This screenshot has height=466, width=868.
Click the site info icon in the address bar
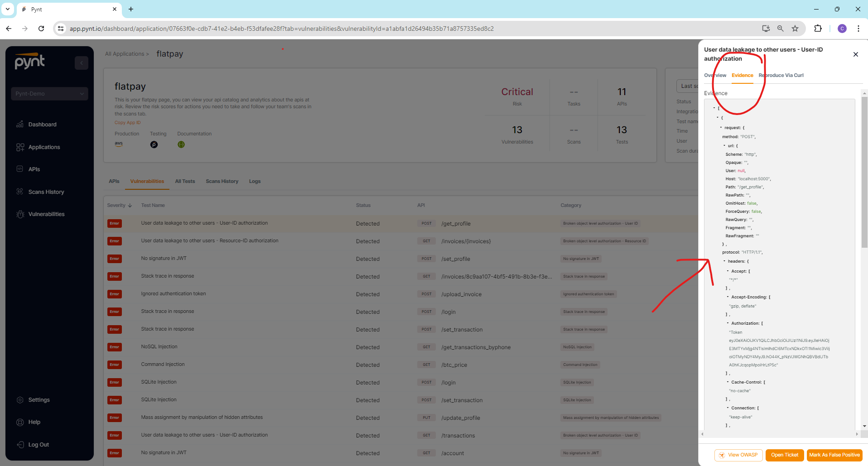click(x=61, y=29)
